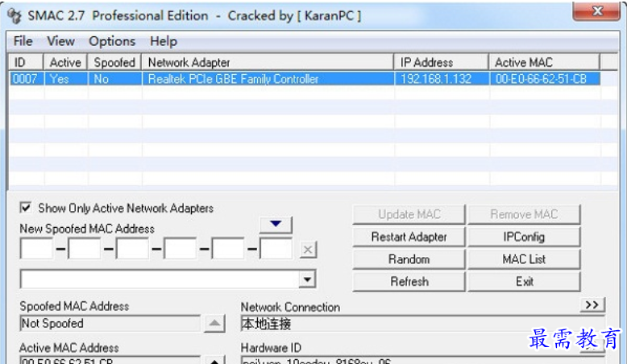Close the SMAC window

click(x=597, y=10)
